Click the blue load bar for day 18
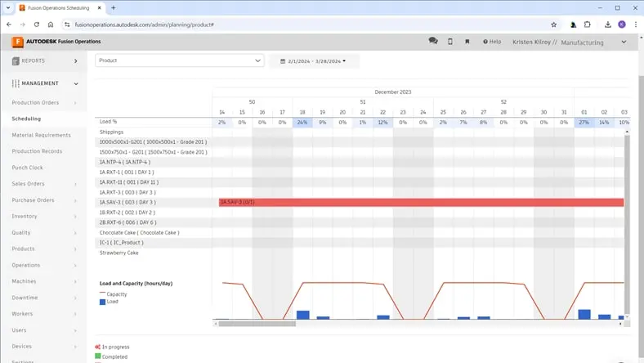The height and width of the screenshot is (363, 644). 302,315
